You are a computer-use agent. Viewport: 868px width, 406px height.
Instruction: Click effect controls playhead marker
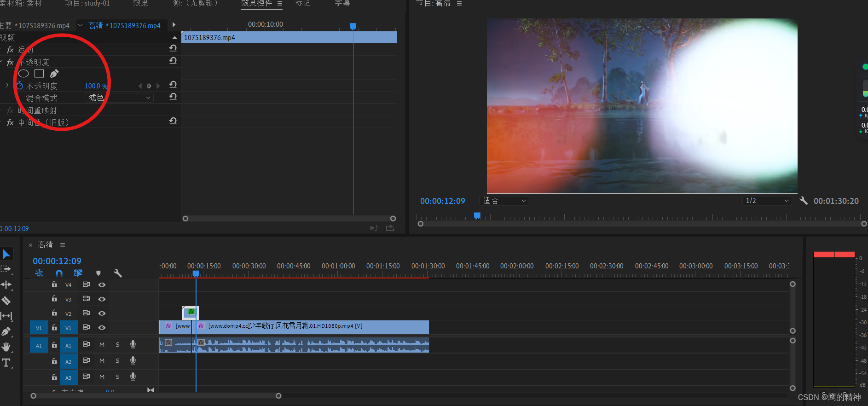coord(353,26)
